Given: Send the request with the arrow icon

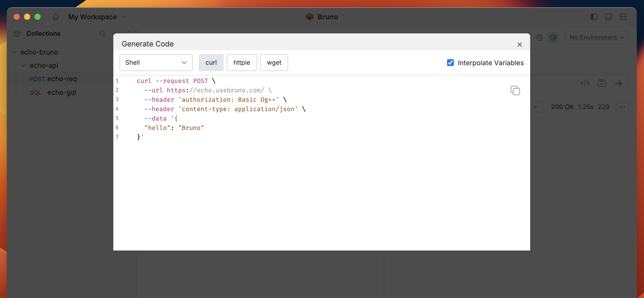Looking at the screenshot, I should [x=619, y=83].
